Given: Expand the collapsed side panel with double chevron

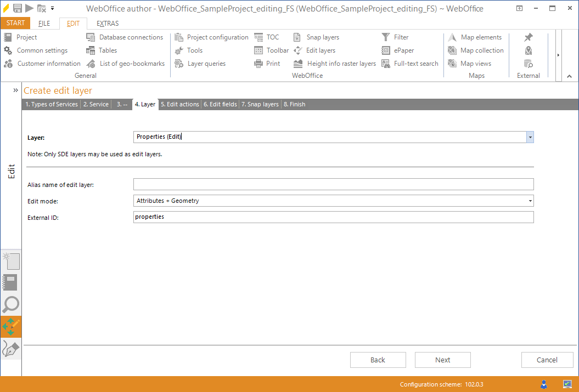Looking at the screenshot, I should pyautogui.click(x=16, y=90).
